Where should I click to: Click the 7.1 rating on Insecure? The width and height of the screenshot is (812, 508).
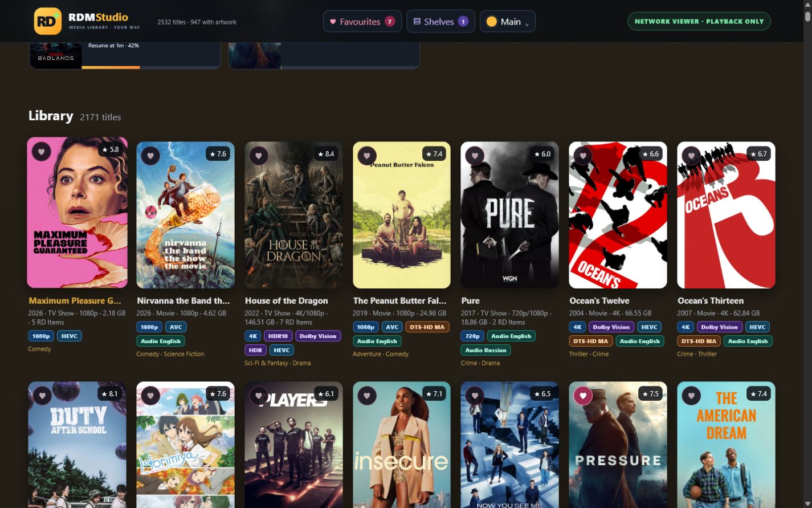click(x=434, y=394)
